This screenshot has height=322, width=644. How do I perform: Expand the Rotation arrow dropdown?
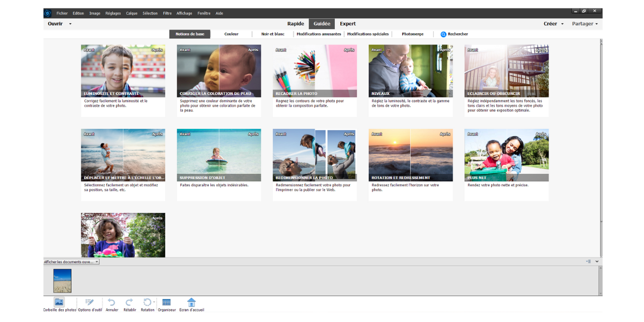coord(154,302)
